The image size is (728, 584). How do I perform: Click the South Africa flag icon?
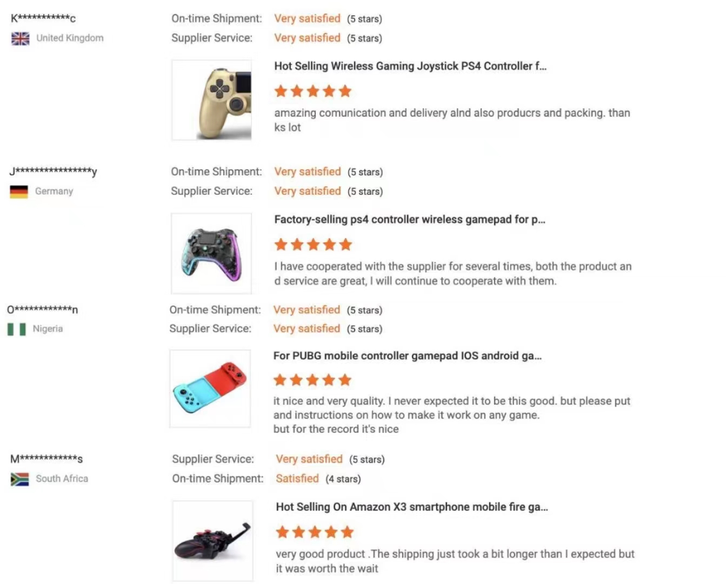(19, 479)
